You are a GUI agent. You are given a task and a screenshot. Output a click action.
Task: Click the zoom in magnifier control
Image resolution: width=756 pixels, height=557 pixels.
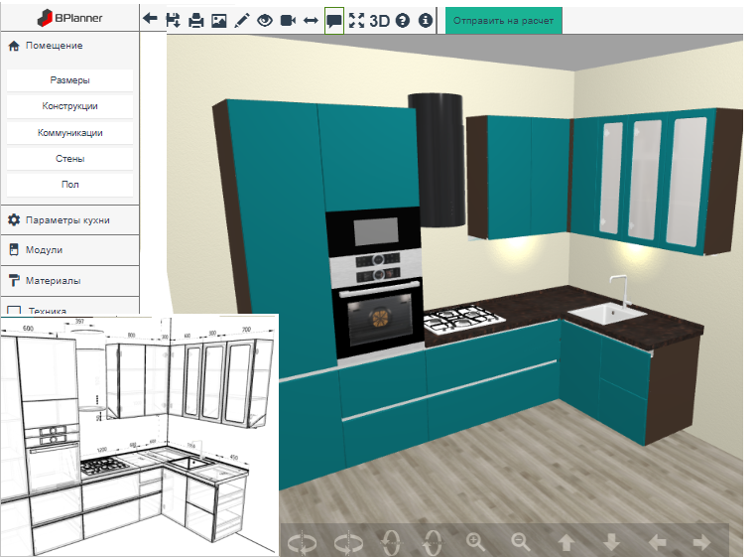476,542
